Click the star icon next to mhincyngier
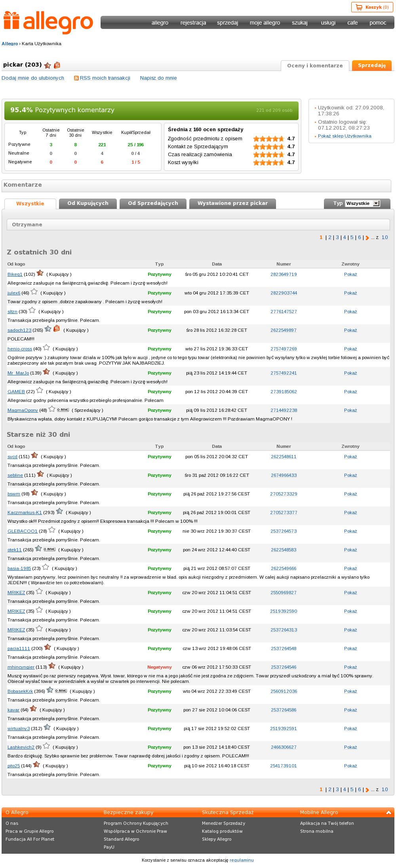 (52, 666)
